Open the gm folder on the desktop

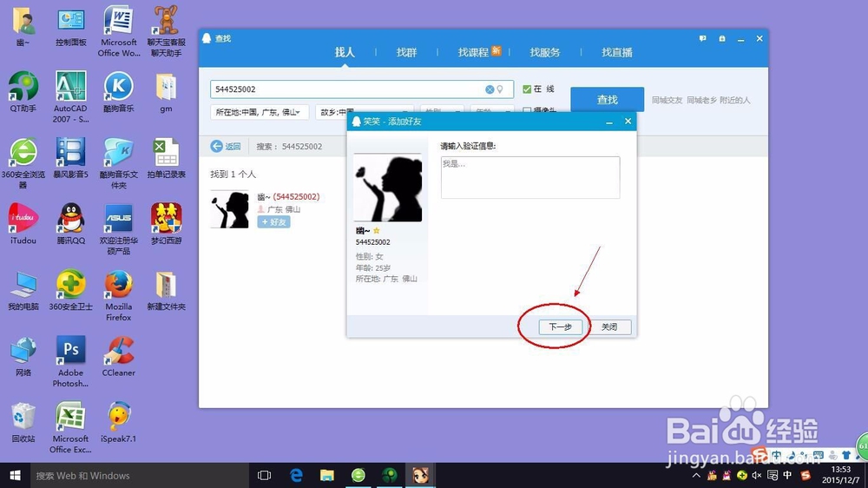166,92
